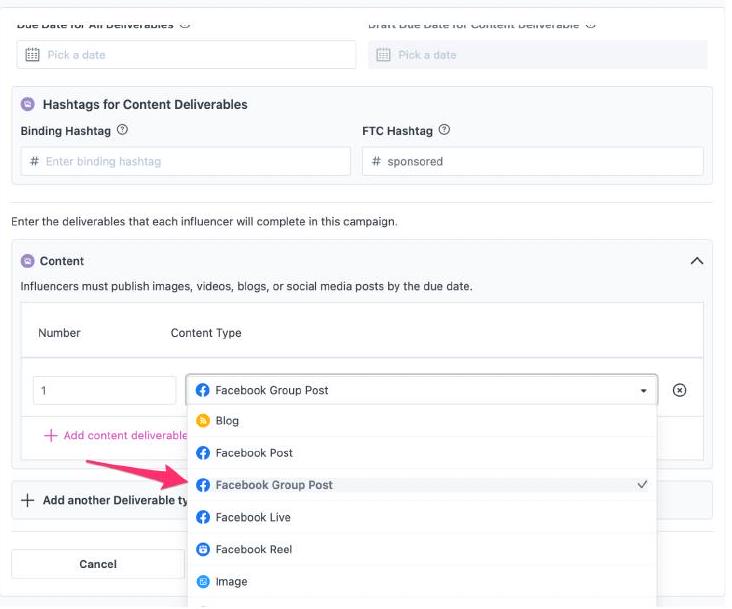Image resolution: width=732 pixels, height=609 pixels.
Task: Focus the Binding Hashtag input field
Action: coord(190,161)
